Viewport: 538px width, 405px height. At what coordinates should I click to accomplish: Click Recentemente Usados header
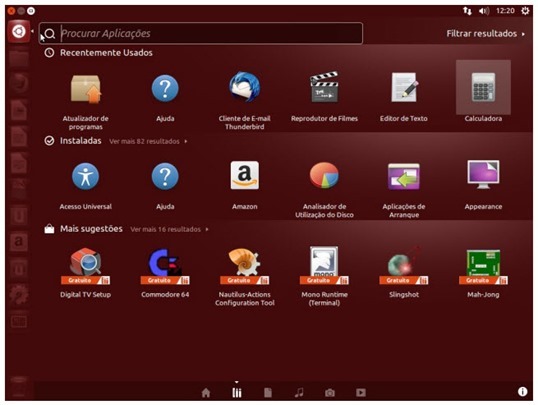click(x=106, y=53)
